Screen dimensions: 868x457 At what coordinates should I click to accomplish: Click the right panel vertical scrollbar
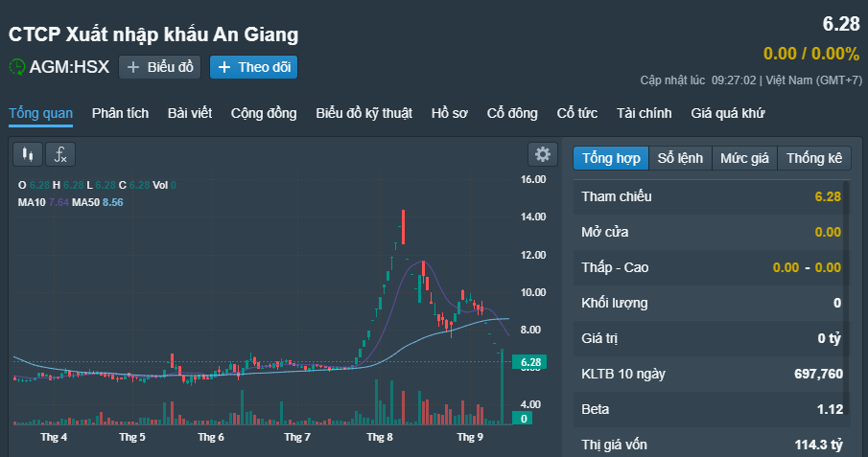coord(846,299)
